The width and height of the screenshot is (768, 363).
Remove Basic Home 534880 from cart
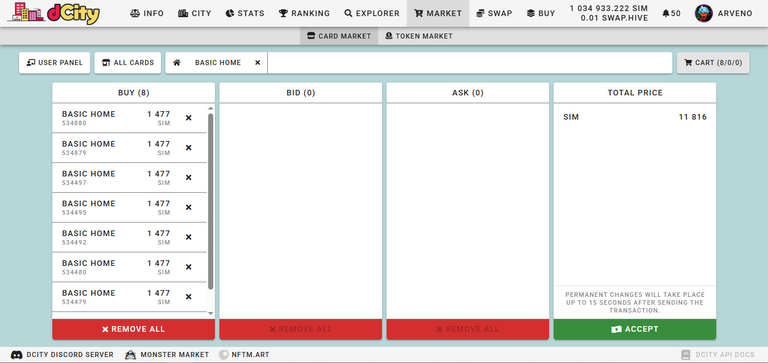[189, 118]
